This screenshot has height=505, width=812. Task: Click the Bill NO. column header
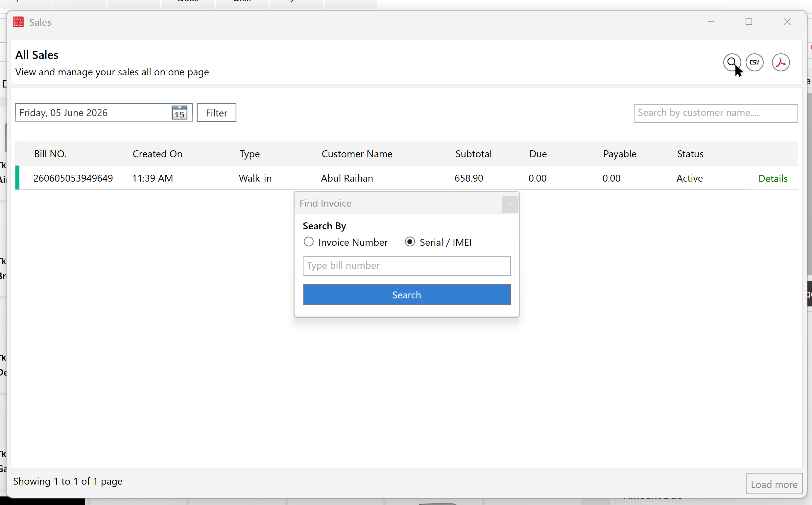pyautogui.click(x=50, y=154)
